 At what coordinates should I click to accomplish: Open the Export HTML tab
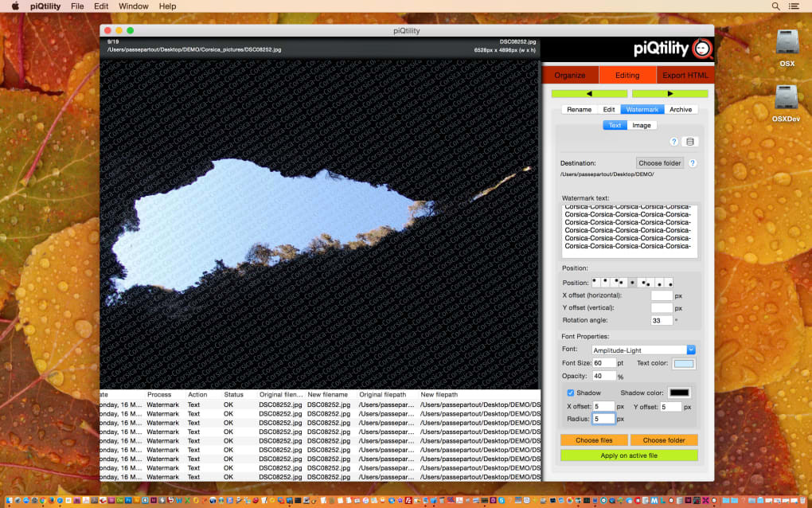pyautogui.click(x=685, y=76)
